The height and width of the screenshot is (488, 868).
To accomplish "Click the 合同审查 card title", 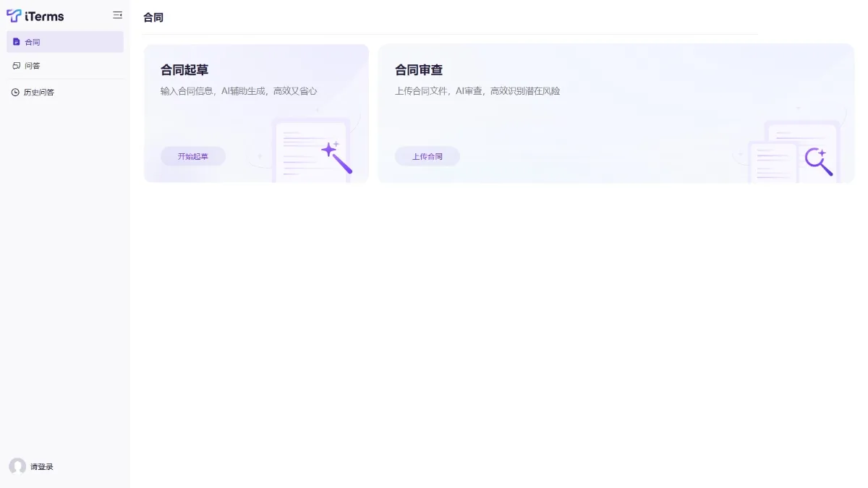I will point(419,70).
